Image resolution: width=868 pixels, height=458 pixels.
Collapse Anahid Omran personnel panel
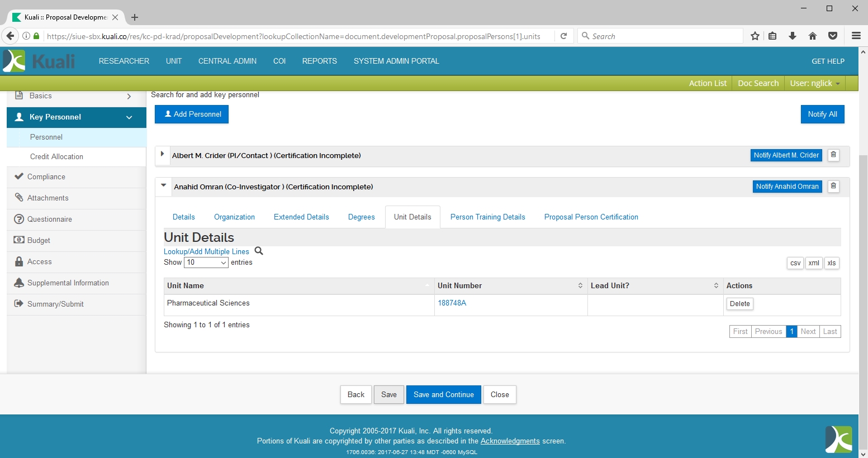[164, 185]
